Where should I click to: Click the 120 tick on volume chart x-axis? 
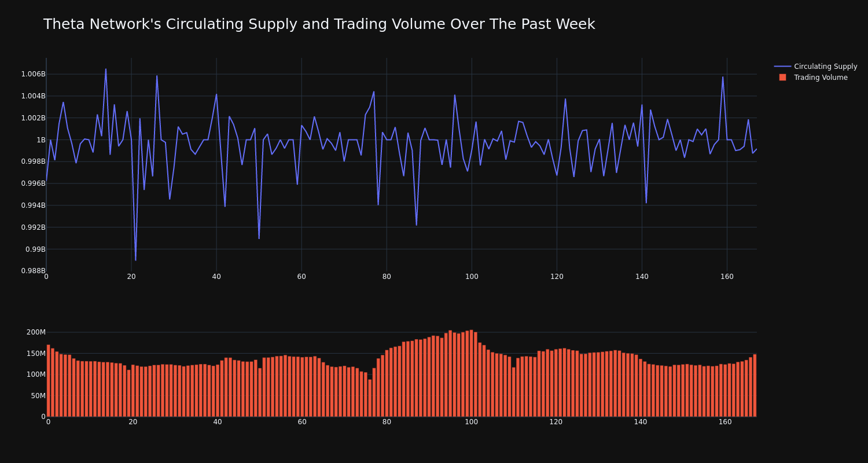click(556, 422)
